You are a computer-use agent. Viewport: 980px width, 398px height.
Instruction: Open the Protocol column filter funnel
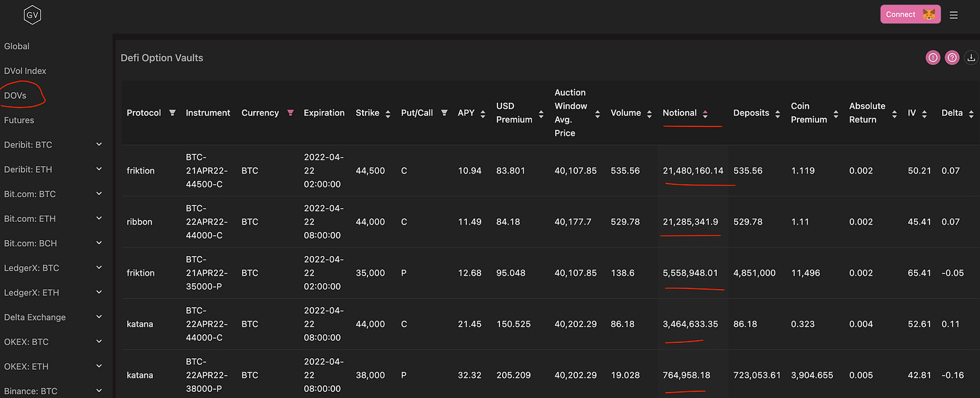[172, 113]
